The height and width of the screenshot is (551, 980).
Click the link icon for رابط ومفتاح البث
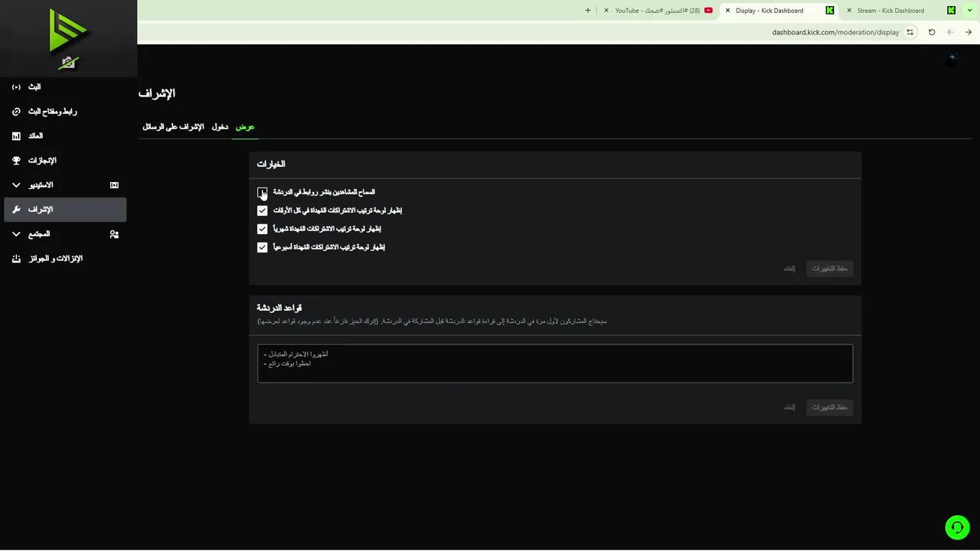tap(16, 112)
